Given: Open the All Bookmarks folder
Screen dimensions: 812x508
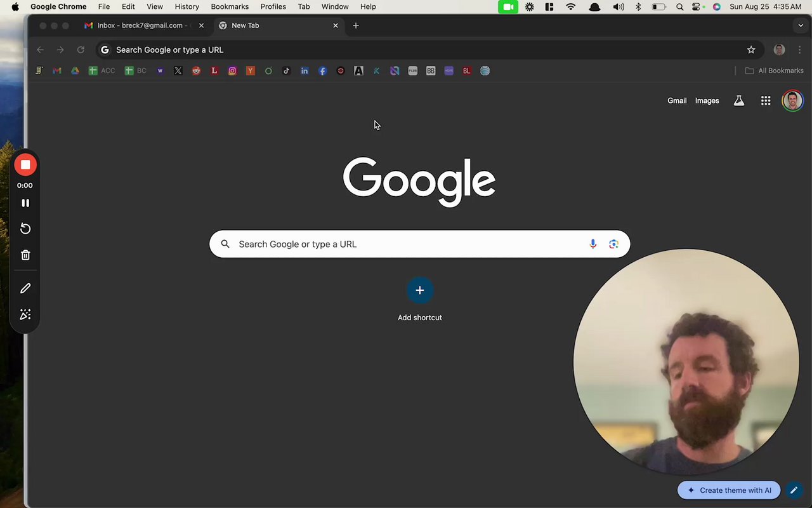Looking at the screenshot, I should point(774,70).
